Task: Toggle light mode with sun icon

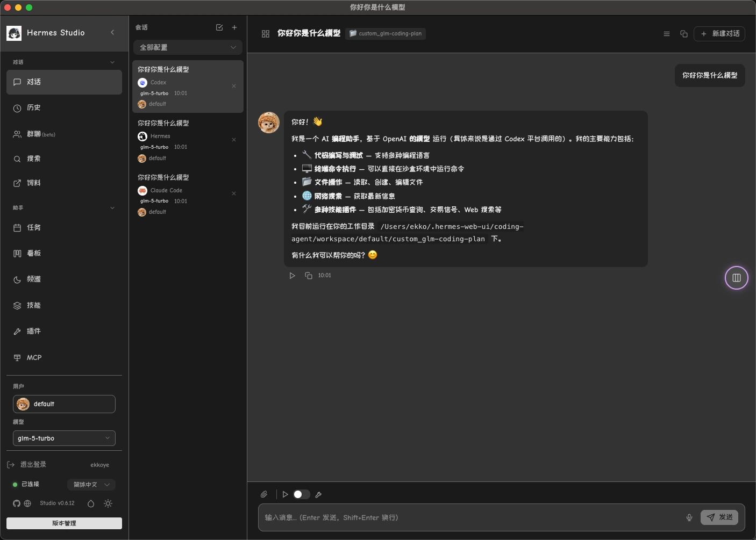Action: click(108, 503)
